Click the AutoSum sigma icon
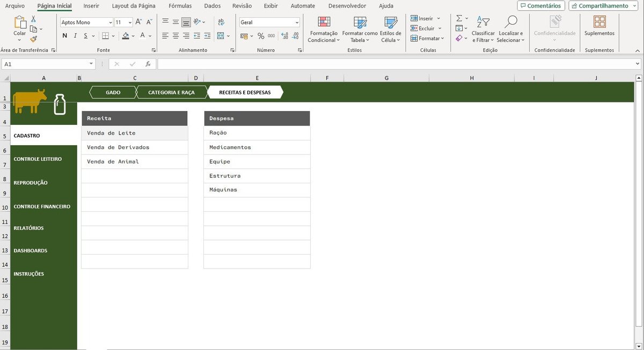Screen dimensions: 644x350 tap(459, 18)
